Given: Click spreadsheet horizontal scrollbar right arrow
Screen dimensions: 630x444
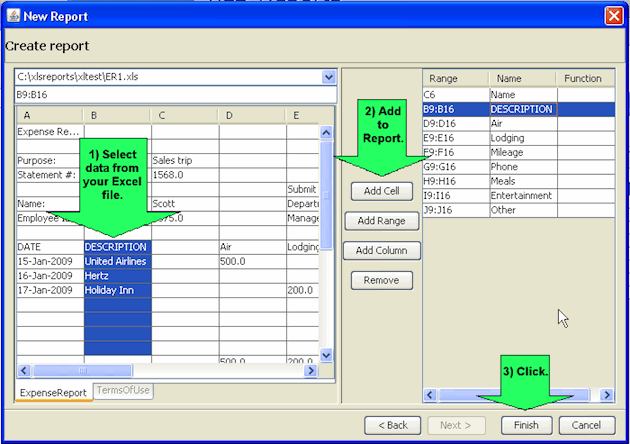Looking at the screenshot, I should tap(311, 370).
